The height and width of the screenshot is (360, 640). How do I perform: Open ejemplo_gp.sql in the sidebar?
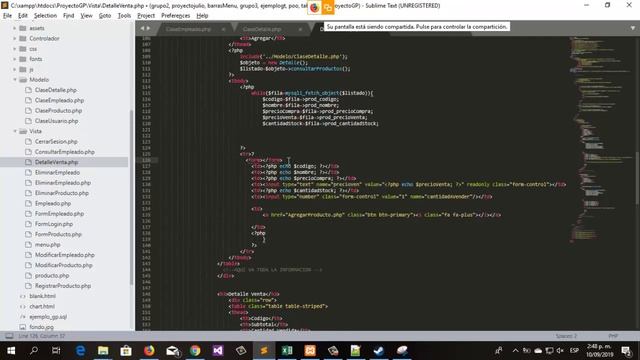tap(48, 317)
